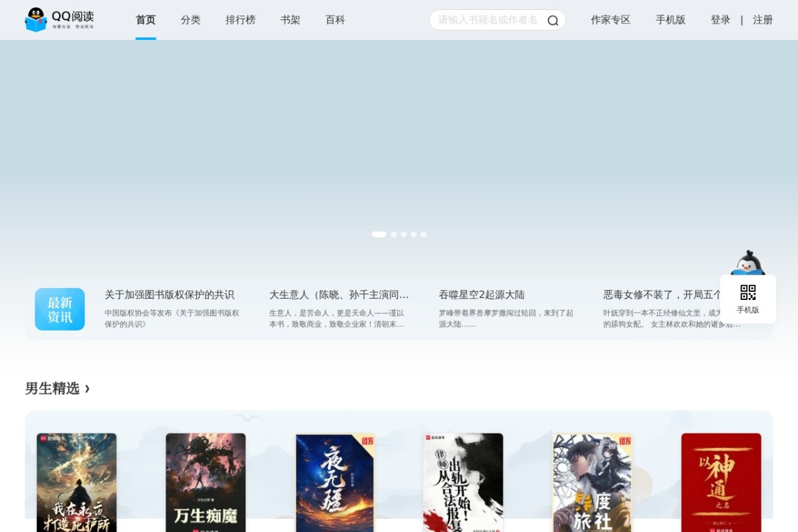Click the penguin mascot above the QR widget
Screen dimensions: 798x532
748,263
